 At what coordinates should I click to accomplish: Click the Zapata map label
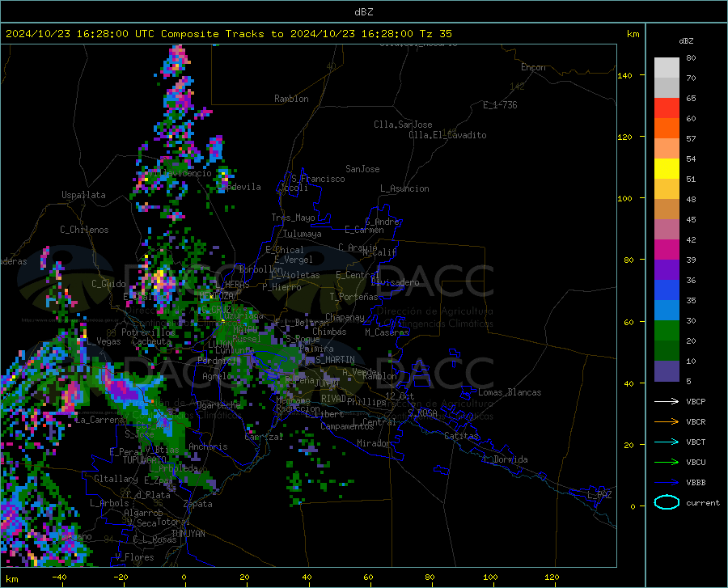pyautogui.click(x=198, y=504)
